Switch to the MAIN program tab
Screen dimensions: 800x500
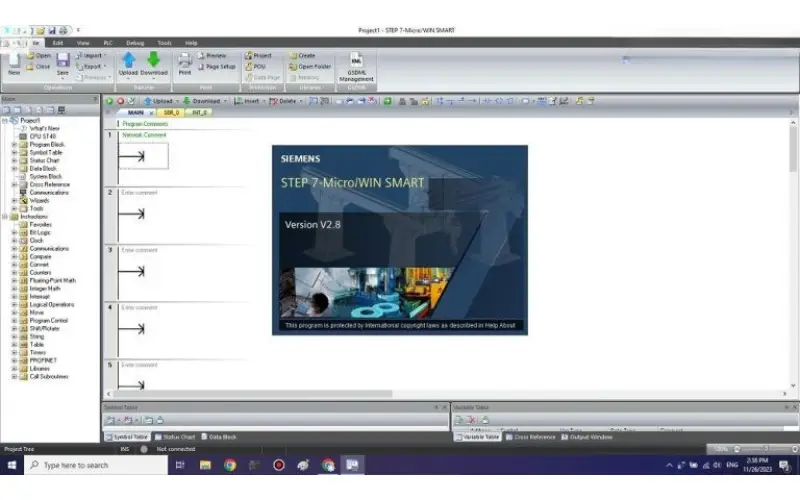136,112
